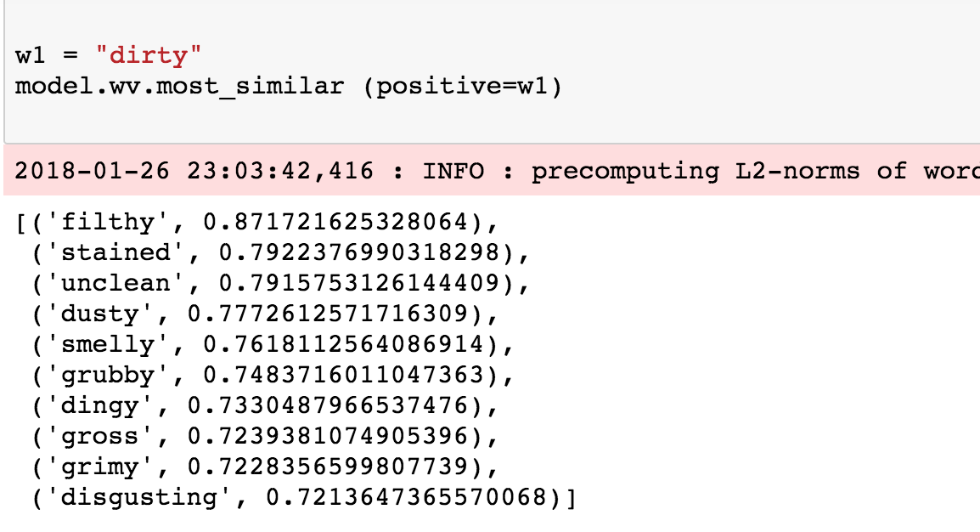
Task: Click the 'unclean' output entry
Action: 280,283
